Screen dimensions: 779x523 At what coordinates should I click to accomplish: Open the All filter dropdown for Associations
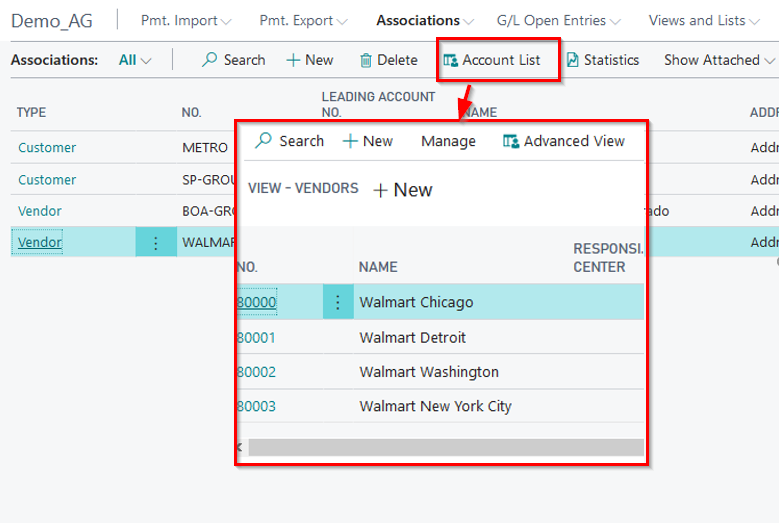pyautogui.click(x=135, y=60)
